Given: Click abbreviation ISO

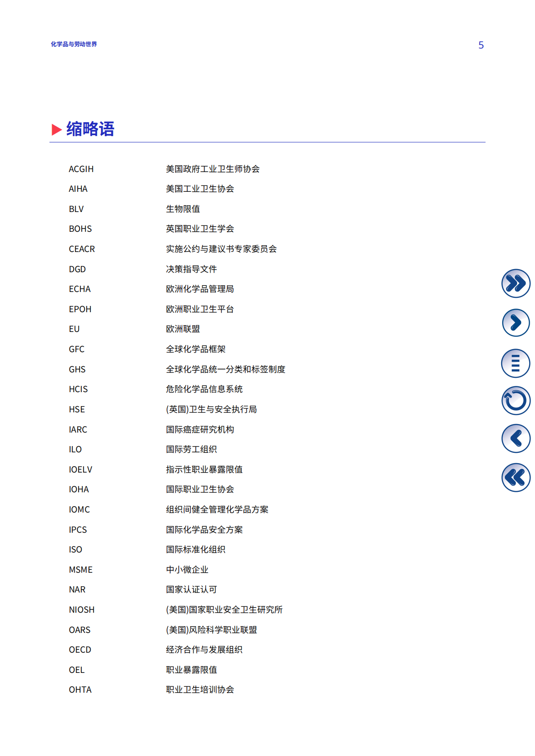Looking at the screenshot, I should tap(76, 549).
